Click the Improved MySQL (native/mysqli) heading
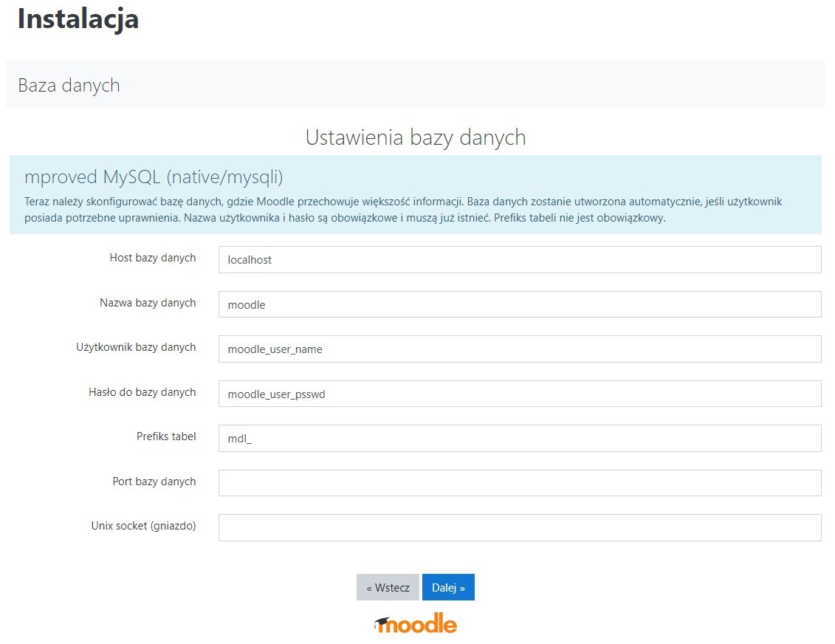Viewport: 835px width, 644px height. pyautogui.click(x=154, y=177)
